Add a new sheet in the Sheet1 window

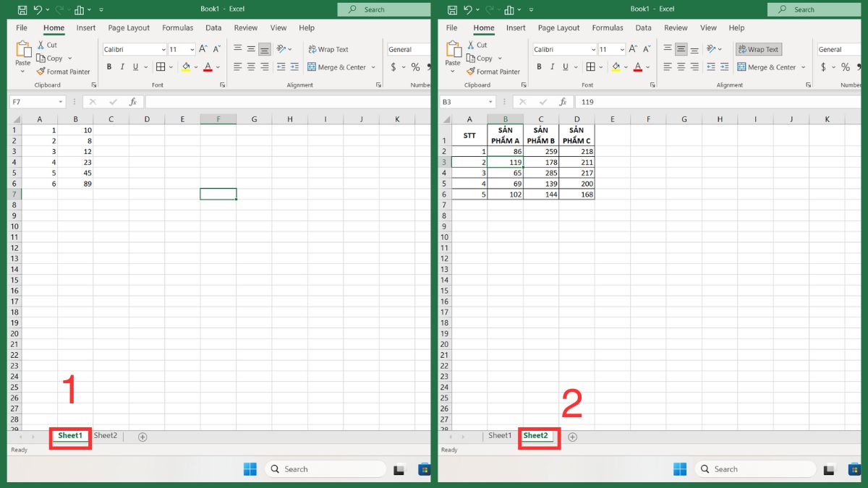tap(142, 437)
